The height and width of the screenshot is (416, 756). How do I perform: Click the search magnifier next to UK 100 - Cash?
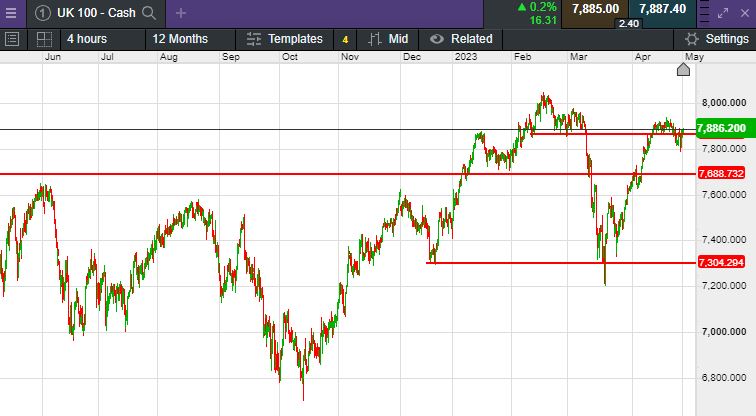click(149, 13)
